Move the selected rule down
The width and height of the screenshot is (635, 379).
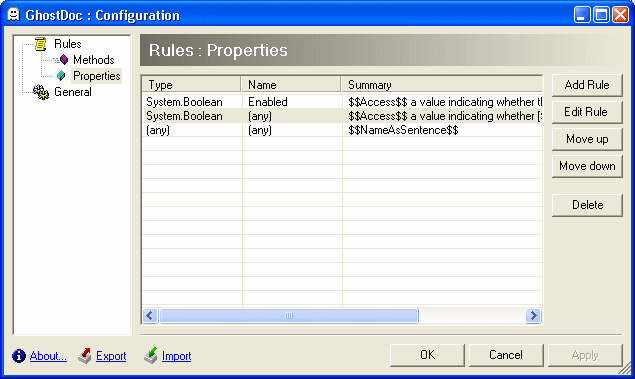click(587, 166)
